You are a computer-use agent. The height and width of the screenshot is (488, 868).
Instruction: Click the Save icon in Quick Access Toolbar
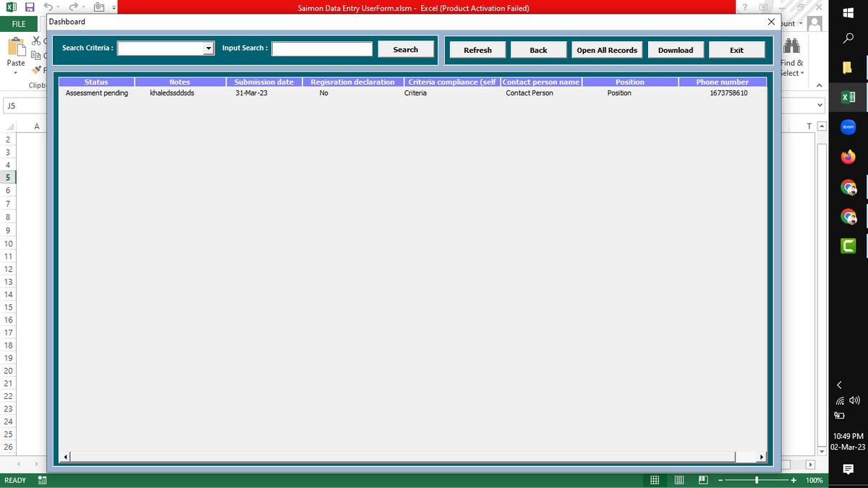coord(30,8)
